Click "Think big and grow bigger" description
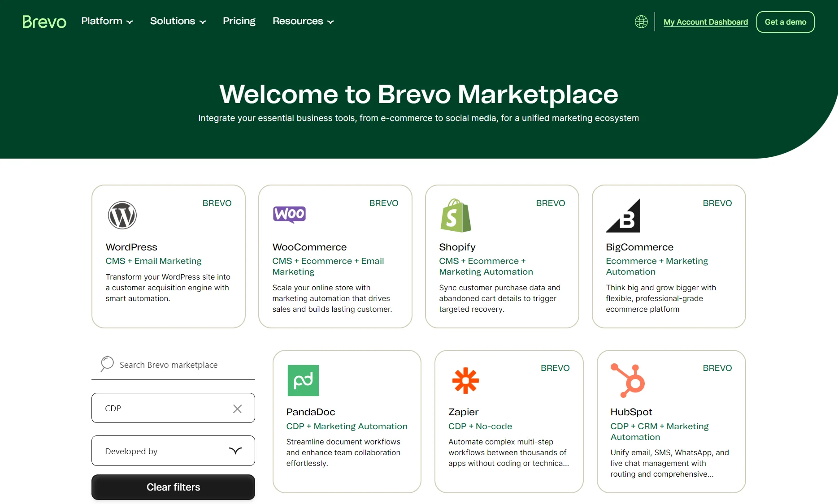 pyautogui.click(x=661, y=298)
